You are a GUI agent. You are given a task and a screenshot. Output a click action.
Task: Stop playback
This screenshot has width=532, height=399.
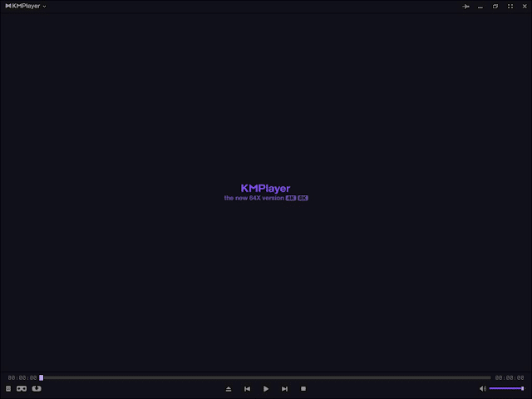click(303, 389)
